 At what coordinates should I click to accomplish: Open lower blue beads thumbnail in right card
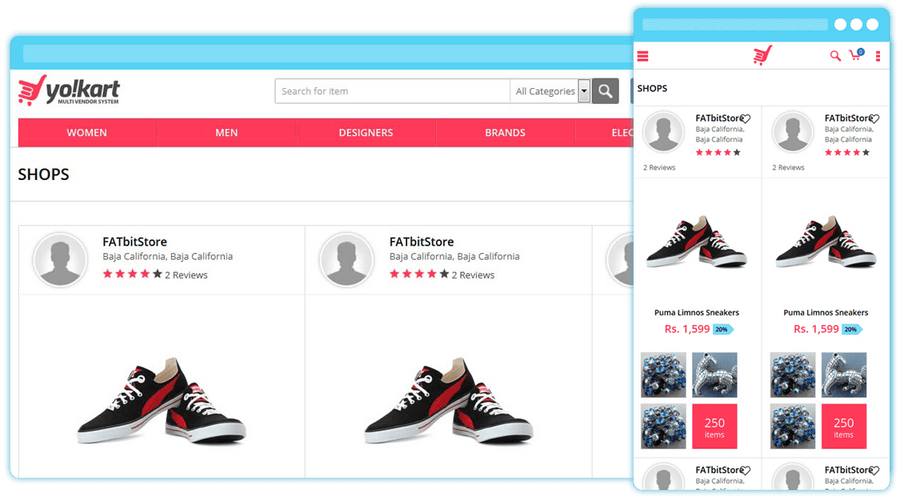point(793,426)
